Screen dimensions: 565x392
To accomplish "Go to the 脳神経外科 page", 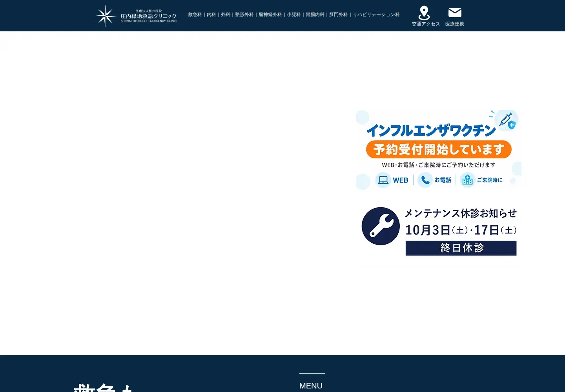I will point(270,15).
